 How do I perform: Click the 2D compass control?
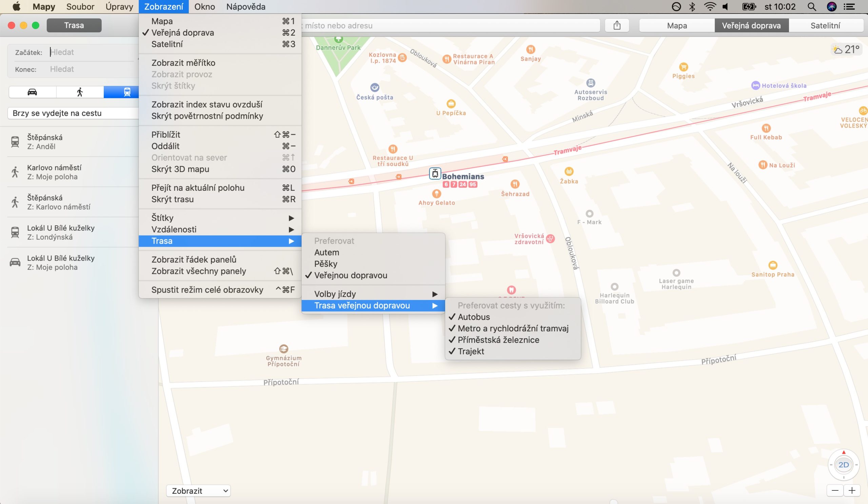click(843, 465)
